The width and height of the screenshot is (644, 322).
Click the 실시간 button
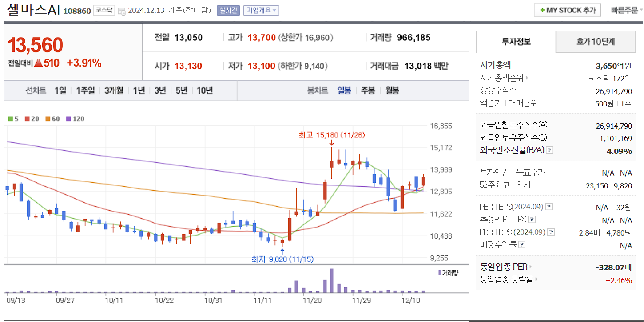[227, 11]
